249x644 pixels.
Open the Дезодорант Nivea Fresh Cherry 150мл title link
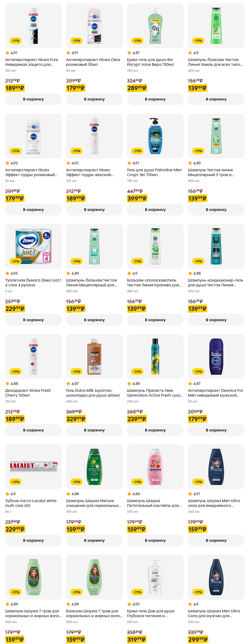tap(28, 393)
